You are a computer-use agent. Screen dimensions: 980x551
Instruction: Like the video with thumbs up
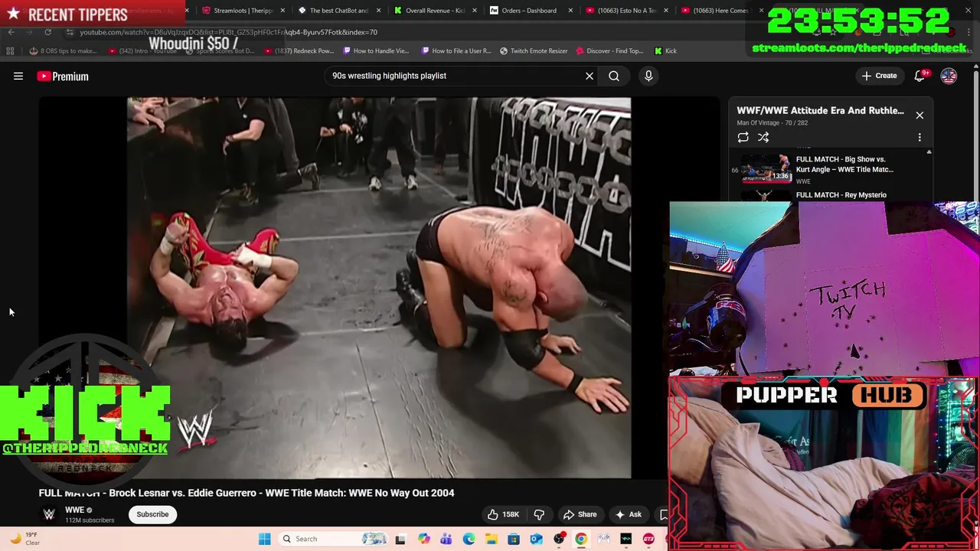504,514
